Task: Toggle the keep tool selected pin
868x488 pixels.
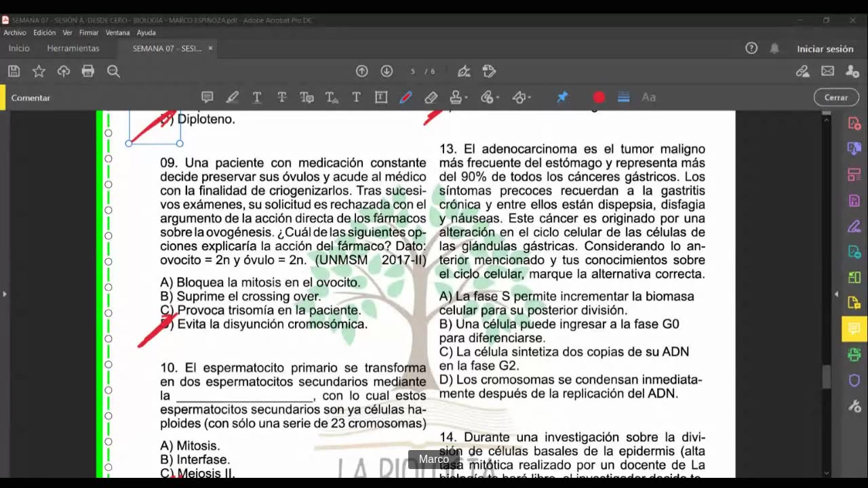Action: tap(562, 98)
